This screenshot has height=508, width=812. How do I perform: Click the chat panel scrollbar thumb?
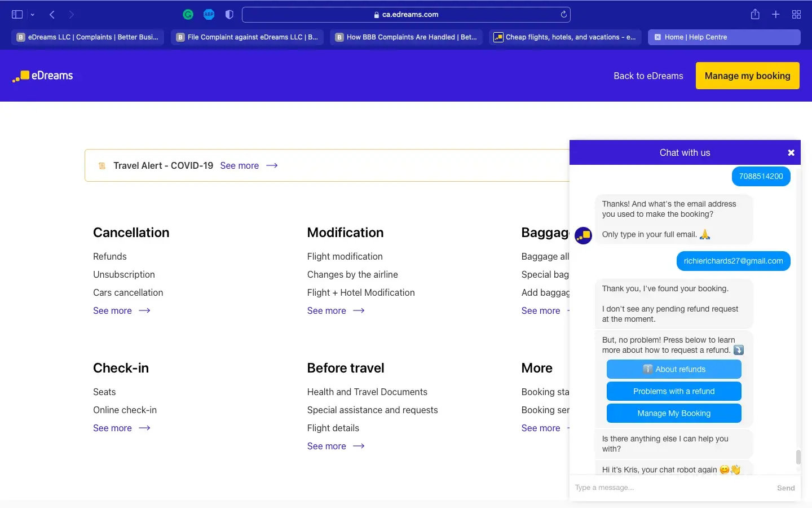pos(798,457)
